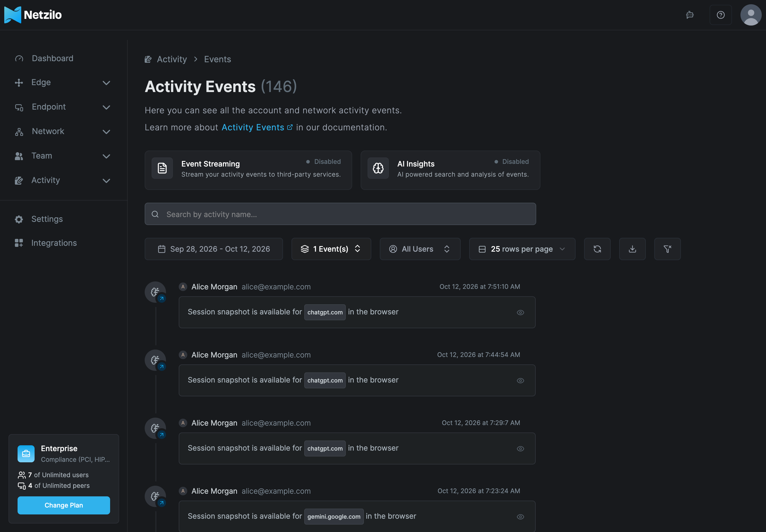Open the help question mark icon

coord(720,15)
